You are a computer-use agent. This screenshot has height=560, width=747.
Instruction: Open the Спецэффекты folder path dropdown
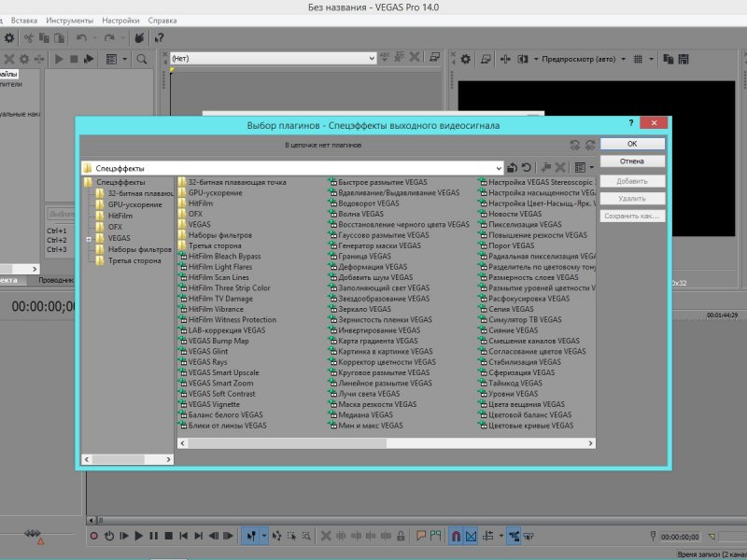pyautogui.click(x=499, y=168)
